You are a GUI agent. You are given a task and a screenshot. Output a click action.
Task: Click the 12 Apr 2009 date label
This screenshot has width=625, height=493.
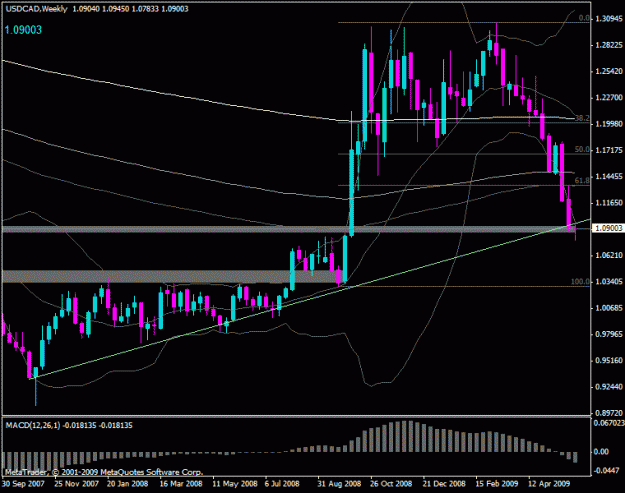pyautogui.click(x=549, y=484)
